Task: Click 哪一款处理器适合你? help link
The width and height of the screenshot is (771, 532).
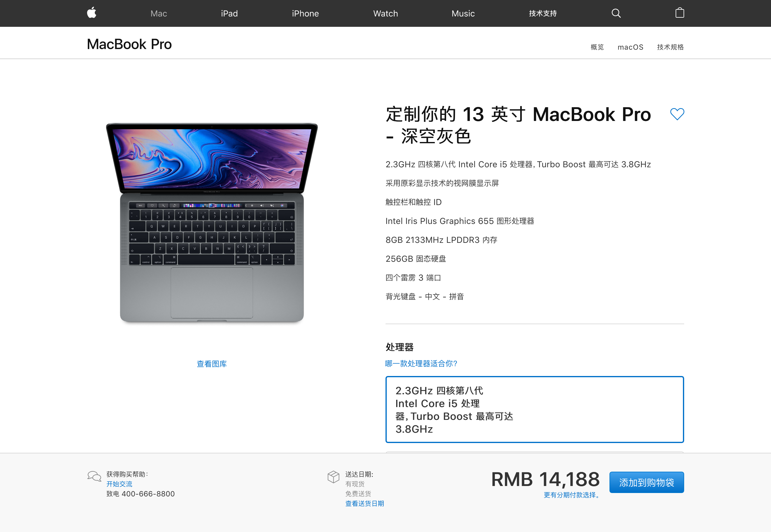Action: pos(421,363)
